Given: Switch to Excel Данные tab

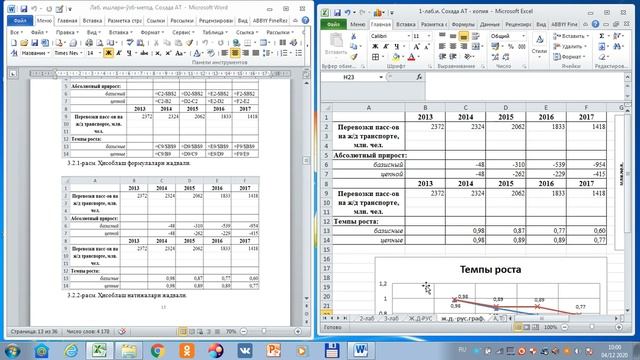Looking at the screenshot, I should coord(489,24).
